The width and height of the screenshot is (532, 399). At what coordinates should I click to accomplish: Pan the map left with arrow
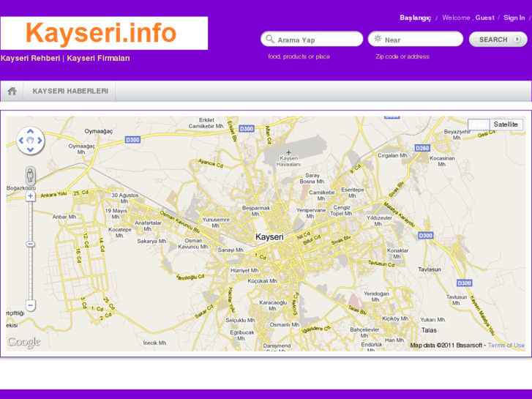tap(21, 141)
